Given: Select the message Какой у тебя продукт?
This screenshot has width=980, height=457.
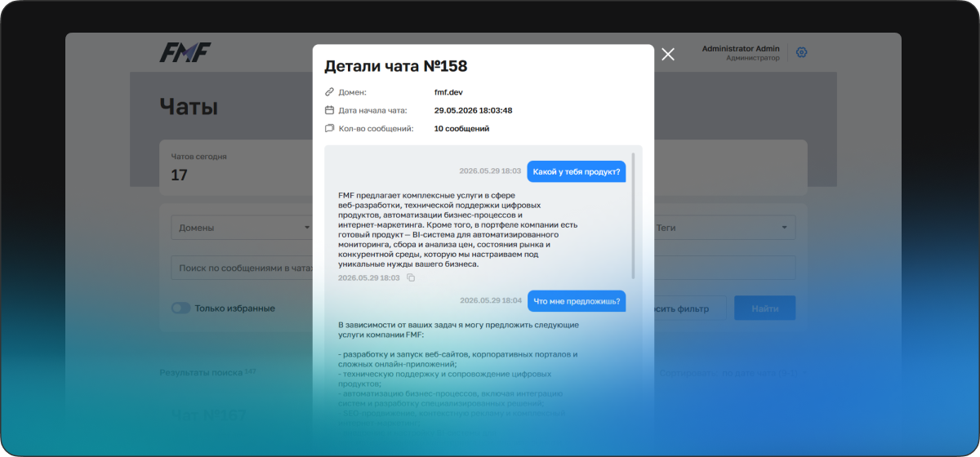Looking at the screenshot, I should (577, 171).
